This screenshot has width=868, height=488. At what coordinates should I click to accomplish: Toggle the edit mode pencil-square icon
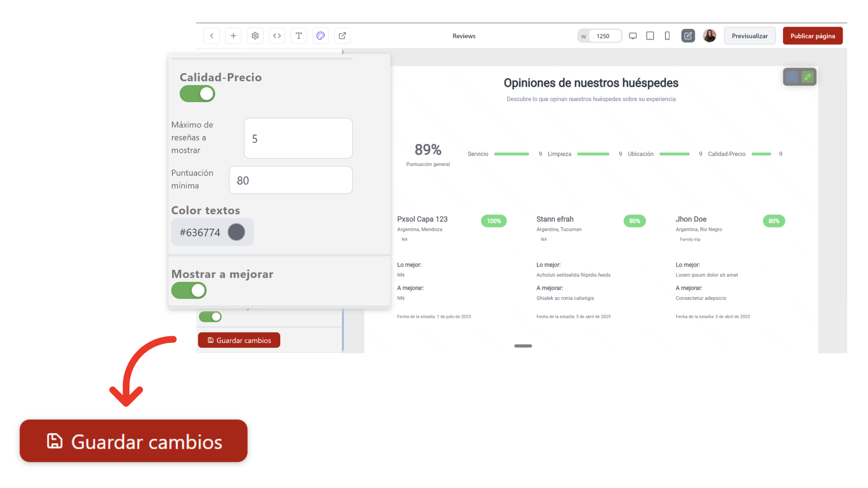point(688,36)
